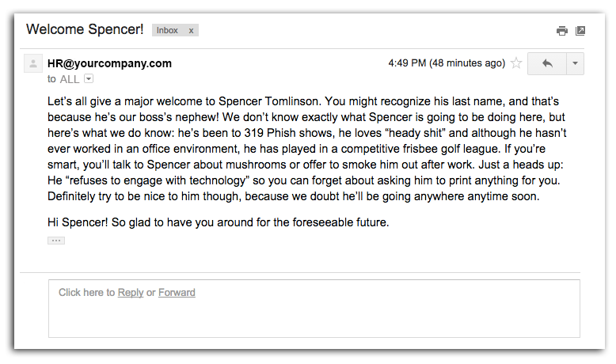
Task: Show trimmed content ellipsis button
Action: coord(56,241)
